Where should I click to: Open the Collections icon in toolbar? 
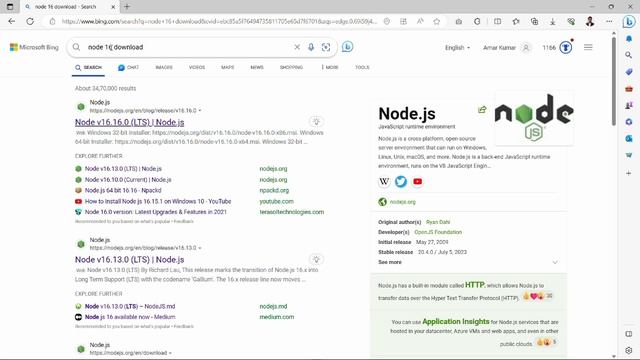pyautogui.click(x=534, y=22)
